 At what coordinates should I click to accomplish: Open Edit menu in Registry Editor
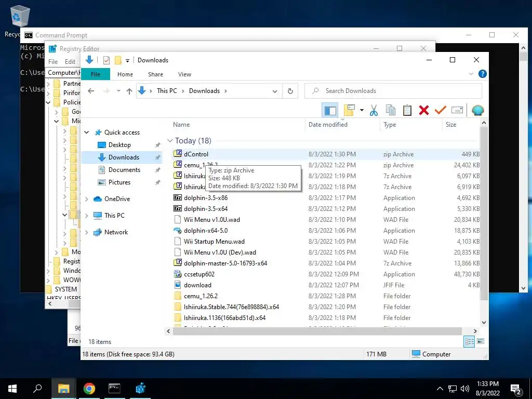click(70, 62)
